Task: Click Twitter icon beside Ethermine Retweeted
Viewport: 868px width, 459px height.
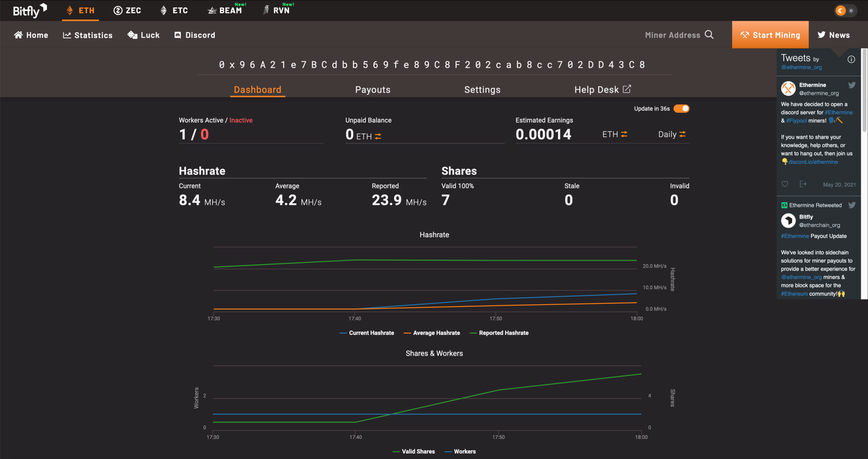Action: [x=852, y=205]
